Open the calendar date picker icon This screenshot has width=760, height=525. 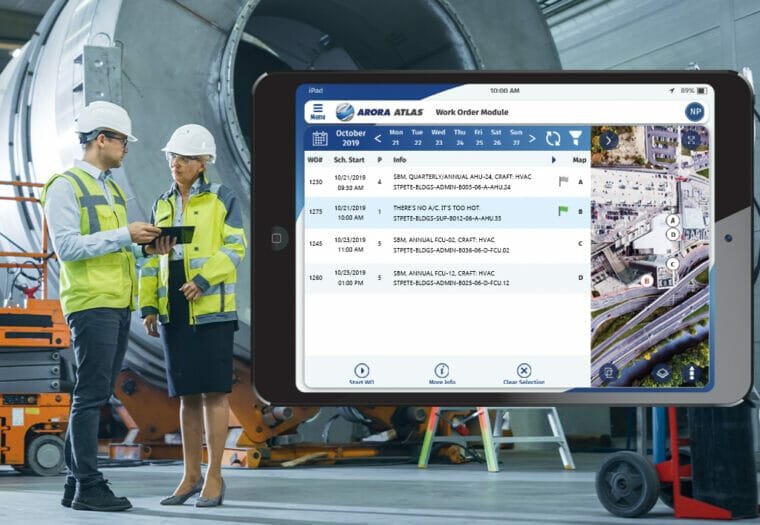tap(320, 139)
